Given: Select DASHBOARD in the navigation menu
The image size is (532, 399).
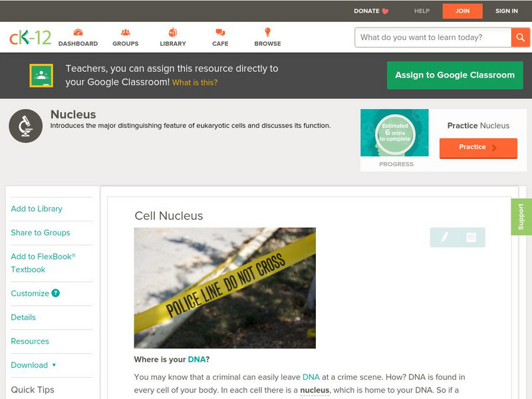Looking at the screenshot, I should (78, 44).
